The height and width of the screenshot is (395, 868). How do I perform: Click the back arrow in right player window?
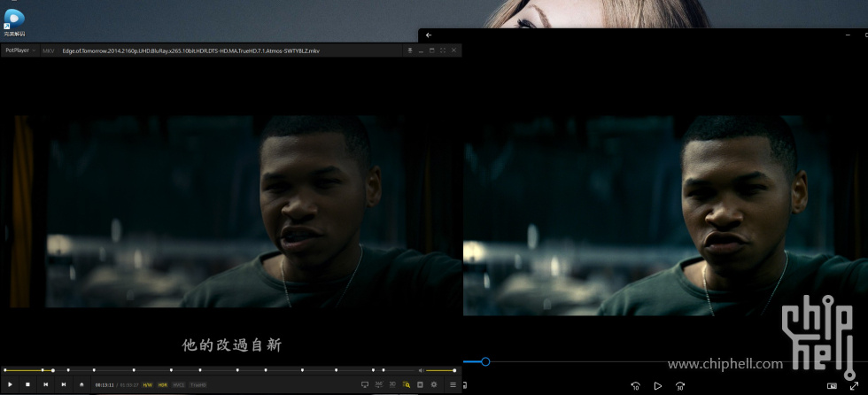tap(429, 35)
